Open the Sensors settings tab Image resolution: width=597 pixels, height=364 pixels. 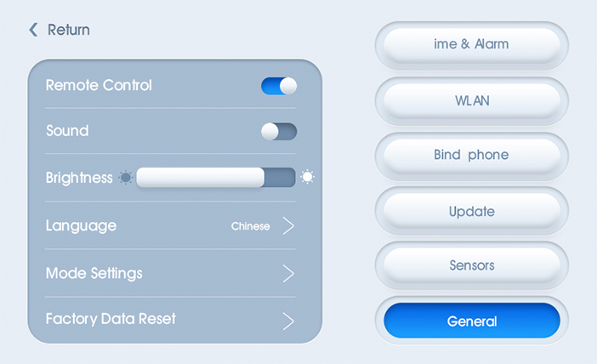(471, 265)
